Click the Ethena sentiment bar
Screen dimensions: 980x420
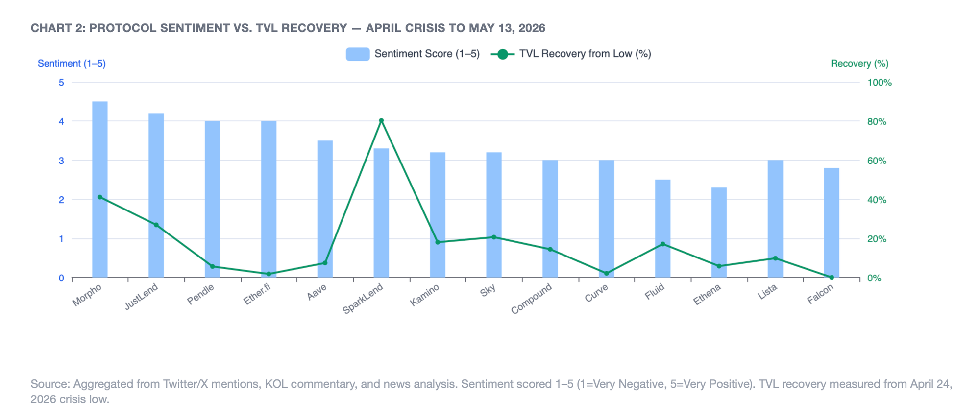click(719, 233)
